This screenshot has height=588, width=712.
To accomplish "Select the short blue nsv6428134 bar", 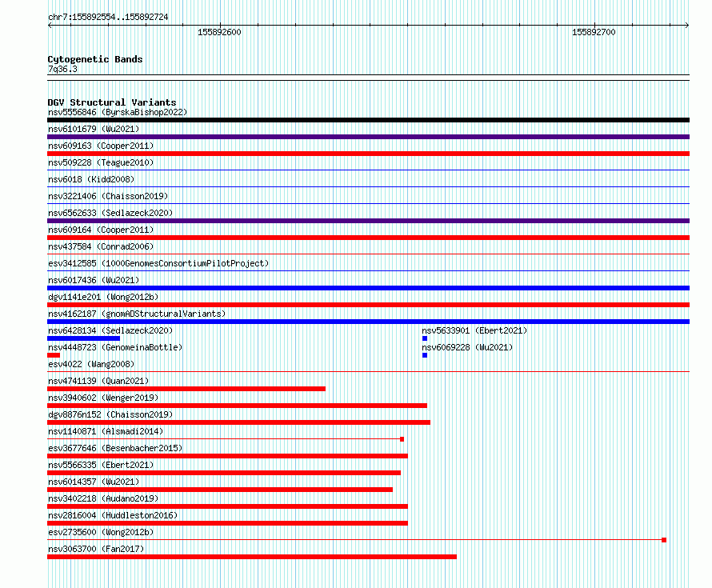I will (83, 338).
